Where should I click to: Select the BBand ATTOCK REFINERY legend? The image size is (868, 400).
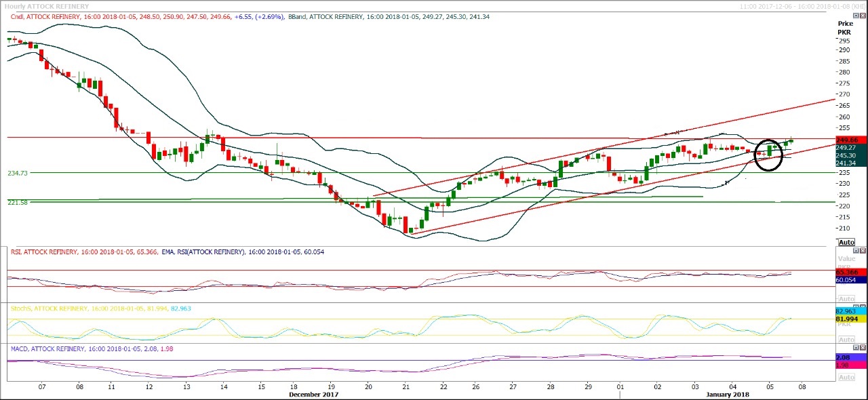(x=389, y=16)
